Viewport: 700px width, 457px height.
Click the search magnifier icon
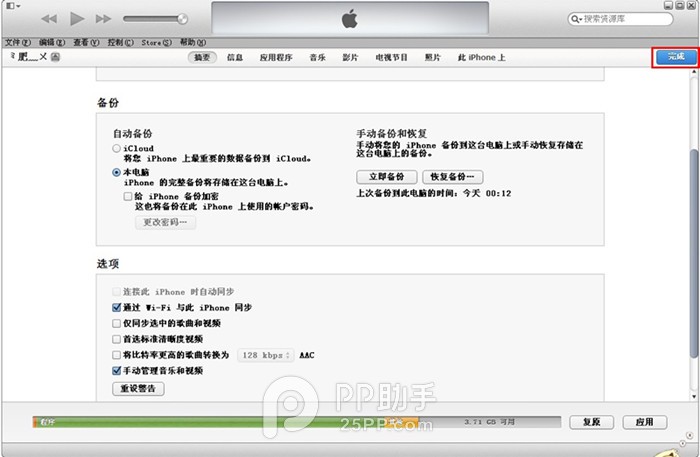(576, 19)
